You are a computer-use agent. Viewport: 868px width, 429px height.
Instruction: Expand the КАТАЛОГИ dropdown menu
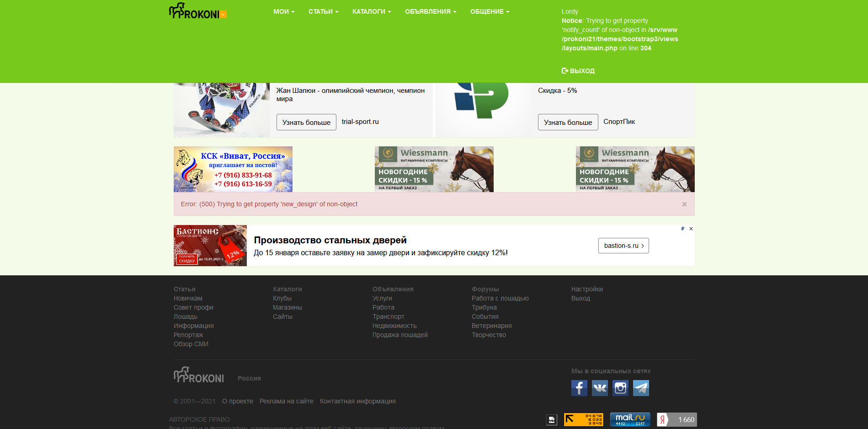[x=371, y=11]
